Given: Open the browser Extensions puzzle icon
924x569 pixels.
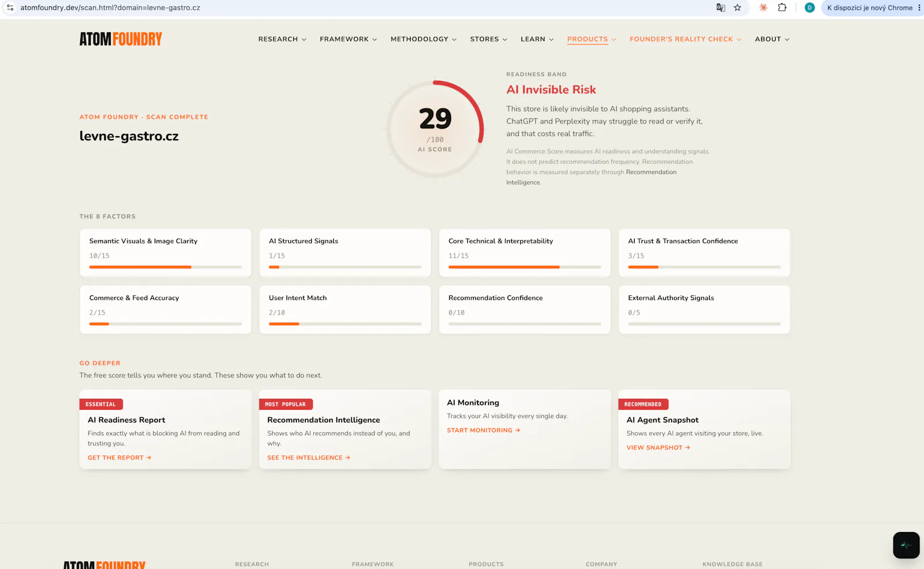Looking at the screenshot, I should click(x=783, y=8).
